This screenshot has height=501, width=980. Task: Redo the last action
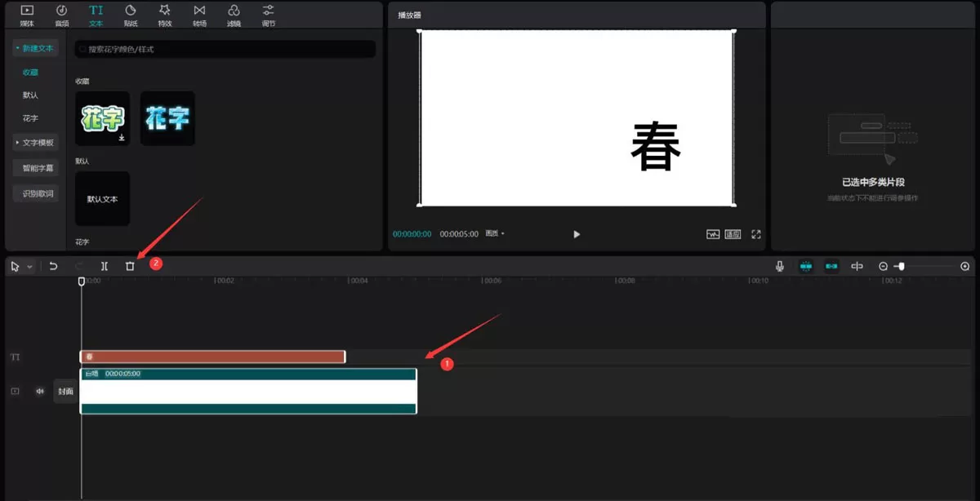[x=79, y=266]
